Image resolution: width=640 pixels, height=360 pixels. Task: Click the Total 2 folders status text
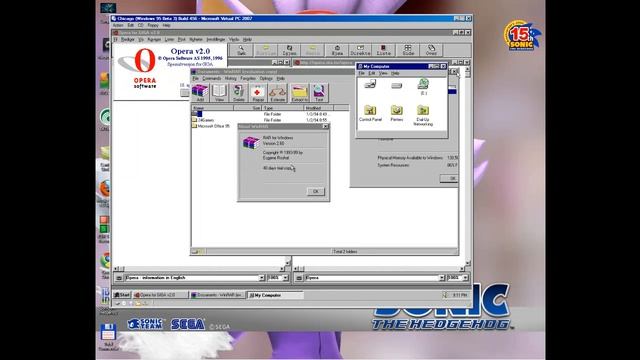tap(345, 252)
